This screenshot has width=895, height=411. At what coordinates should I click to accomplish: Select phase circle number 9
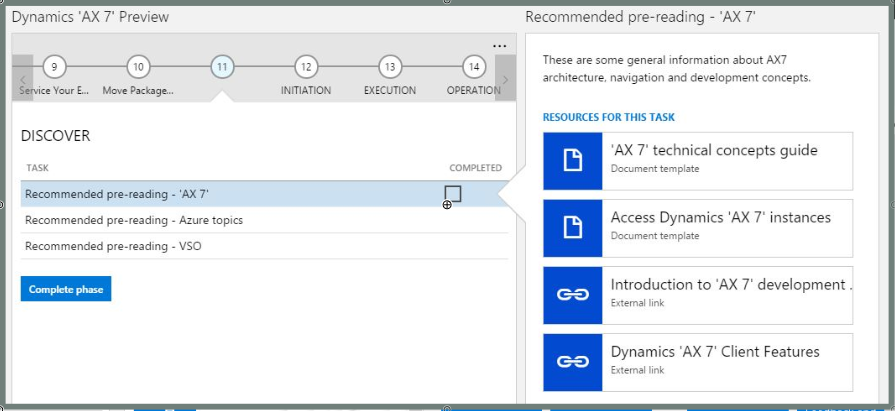pyautogui.click(x=54, y=67)
